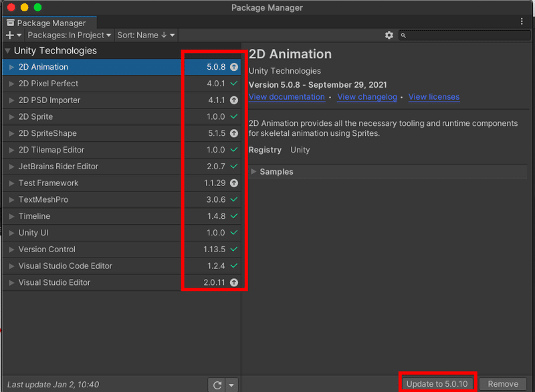Click the 'Last update Jan 2, 10:40' status text
The image size is (535, 392).
click(53, 385)
